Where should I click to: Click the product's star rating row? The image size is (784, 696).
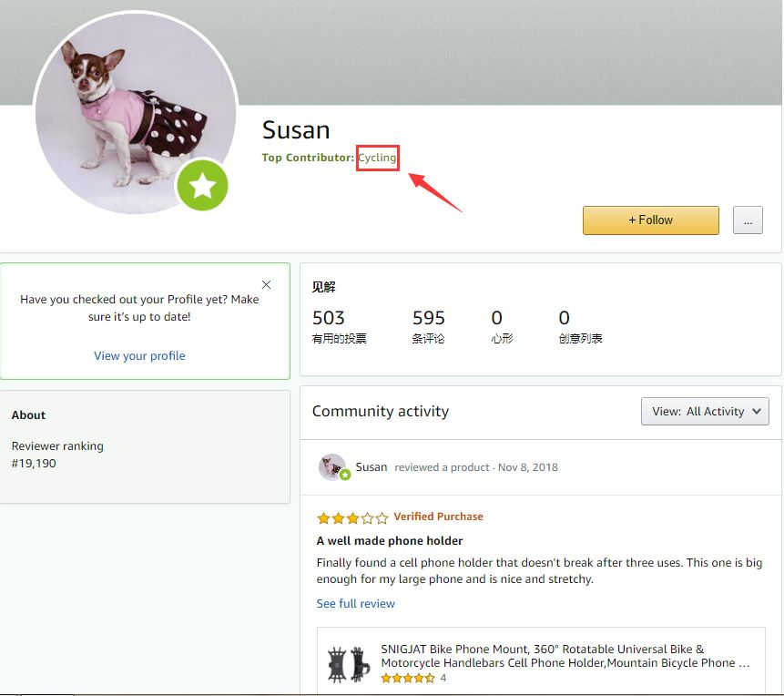pyautogui.click(x=413, y=678)
